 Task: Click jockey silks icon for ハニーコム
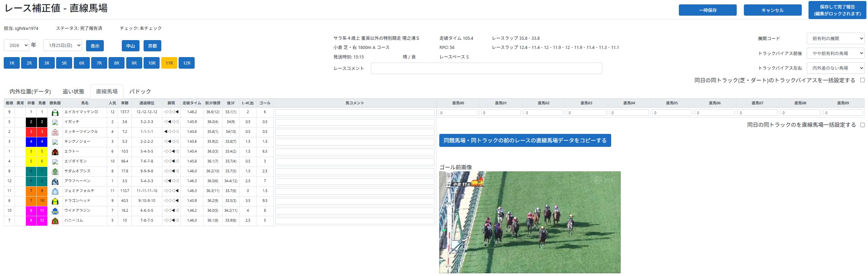55,221
